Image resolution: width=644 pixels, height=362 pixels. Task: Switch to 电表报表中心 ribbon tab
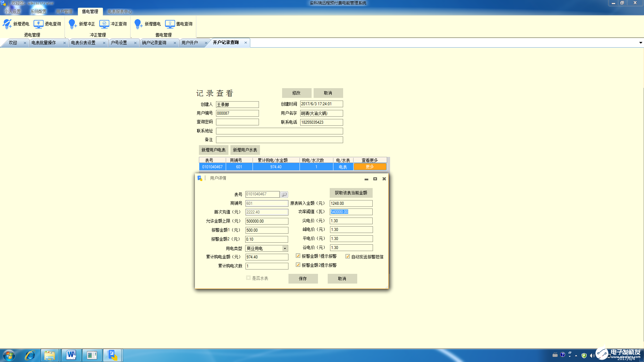click(119, 11)
